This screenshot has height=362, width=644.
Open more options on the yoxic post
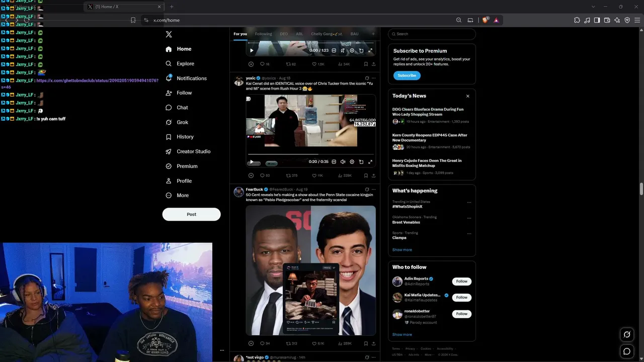coord(373,78)
